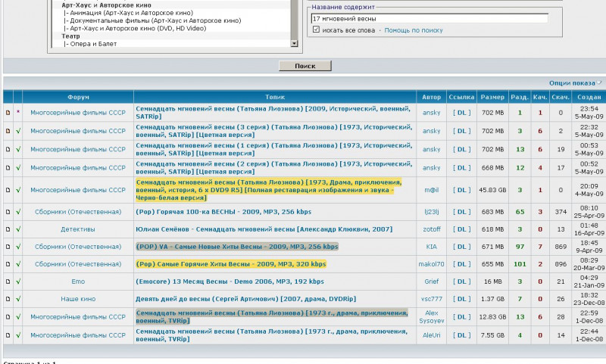This screenshot has height=364, width=606.
Task: Expand 'Опции показа' display options
Action: 575,83
